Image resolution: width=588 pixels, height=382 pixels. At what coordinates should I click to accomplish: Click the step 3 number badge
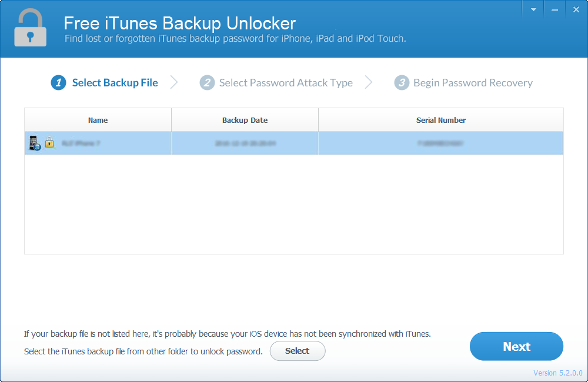(402, 83)
